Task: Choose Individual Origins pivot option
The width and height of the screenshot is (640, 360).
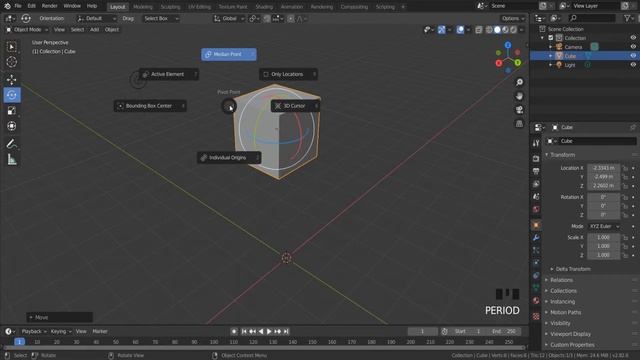Action: coord(229,158)
